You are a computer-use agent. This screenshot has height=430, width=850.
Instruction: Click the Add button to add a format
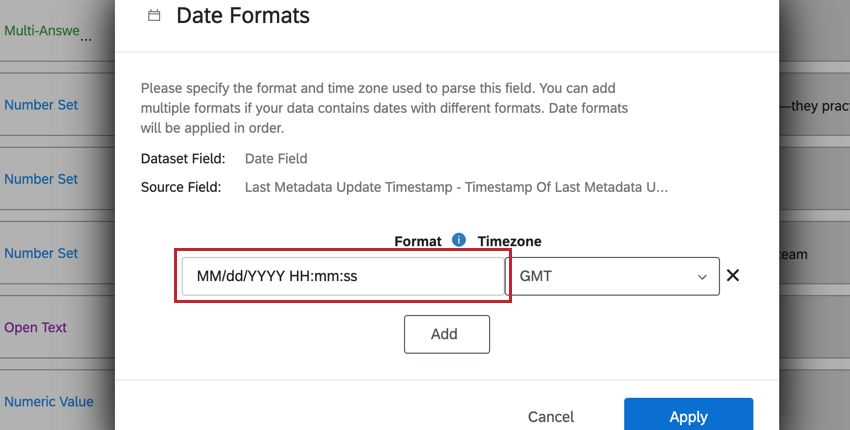click(446, 334)
